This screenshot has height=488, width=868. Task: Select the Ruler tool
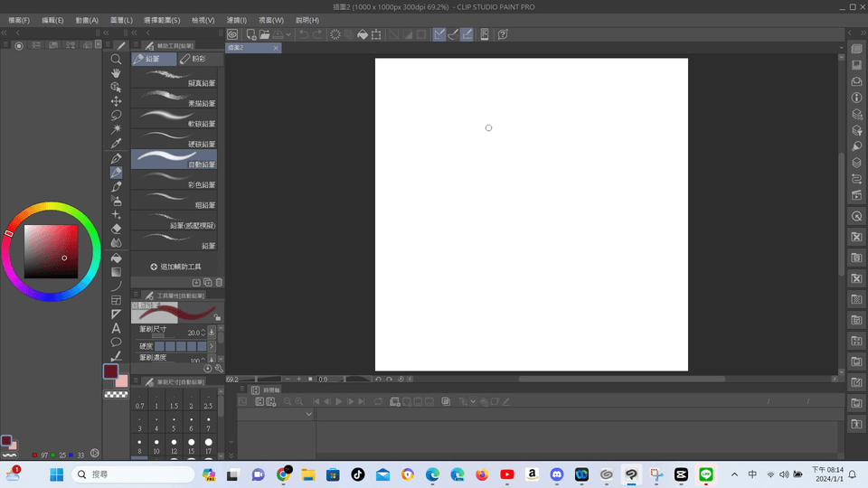coord(116,314)
